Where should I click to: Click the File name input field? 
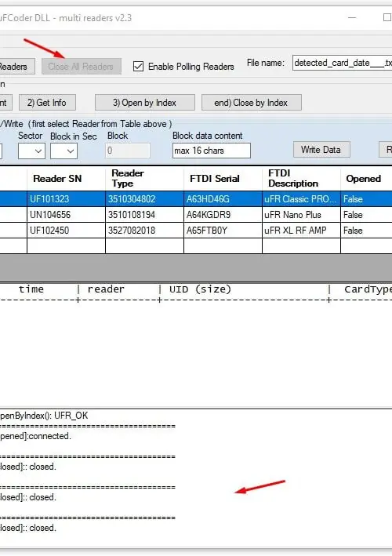pos(342,63)
